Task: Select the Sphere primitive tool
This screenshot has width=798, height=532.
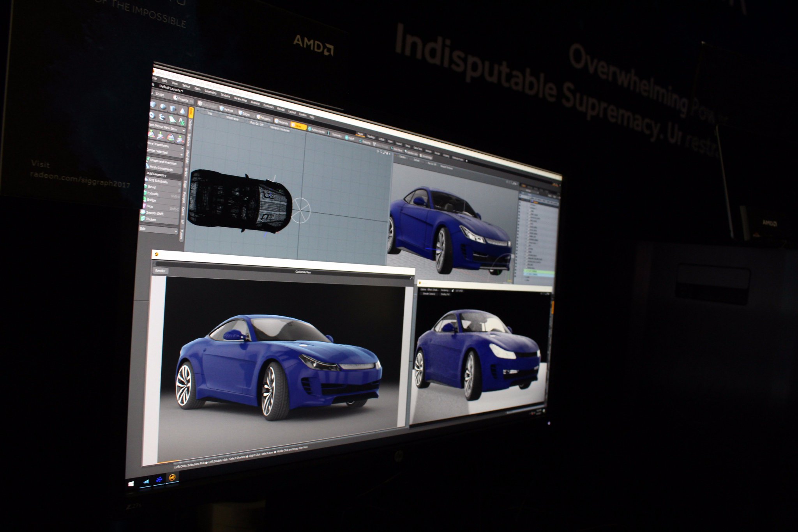Action: click(x=163, y=106)
